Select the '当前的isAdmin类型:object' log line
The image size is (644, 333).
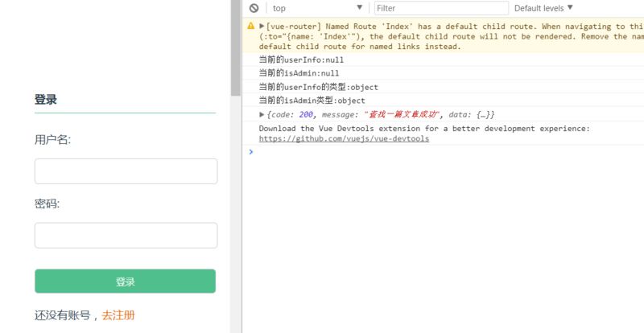(x=312, y=101)
